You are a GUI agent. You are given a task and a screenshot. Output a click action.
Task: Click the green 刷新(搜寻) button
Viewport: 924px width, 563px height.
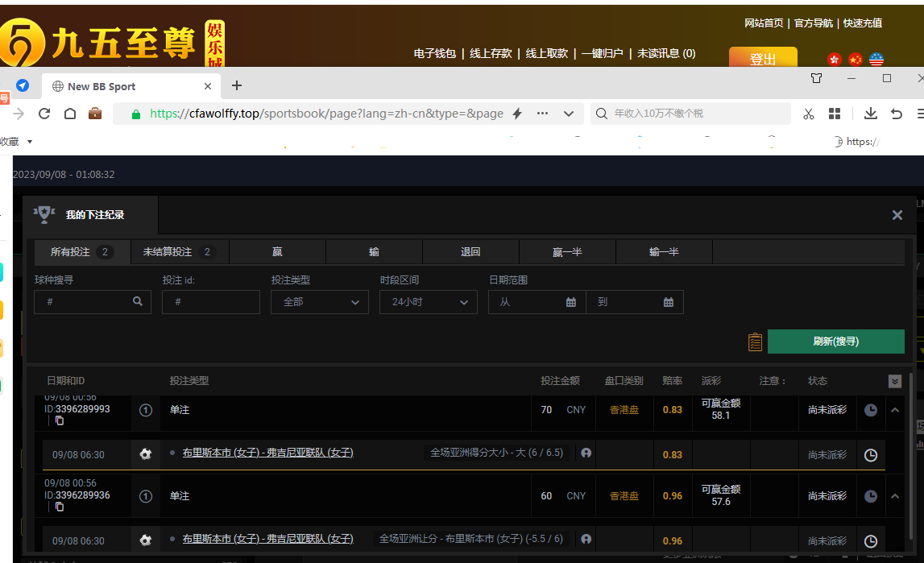pyautogui.click(x=835, y=342)
